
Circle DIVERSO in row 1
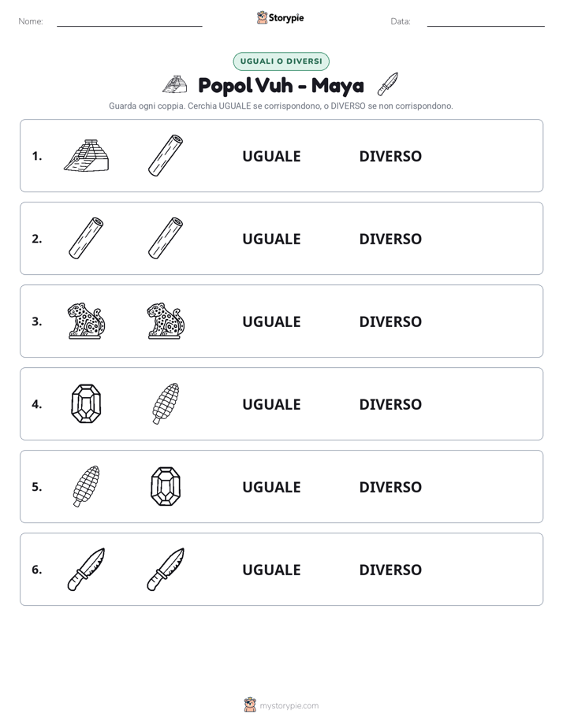click(390, 156)
